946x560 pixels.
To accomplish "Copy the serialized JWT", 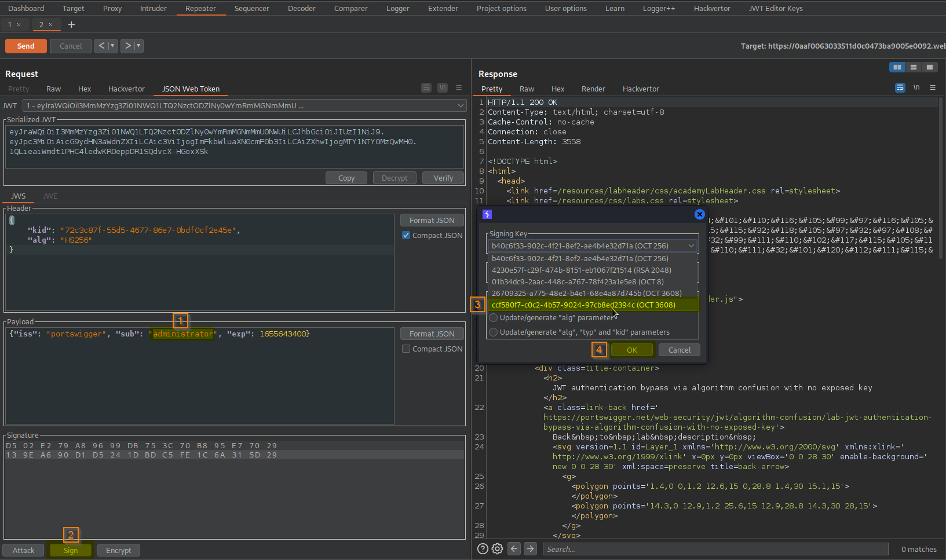I will coord(346,178).
